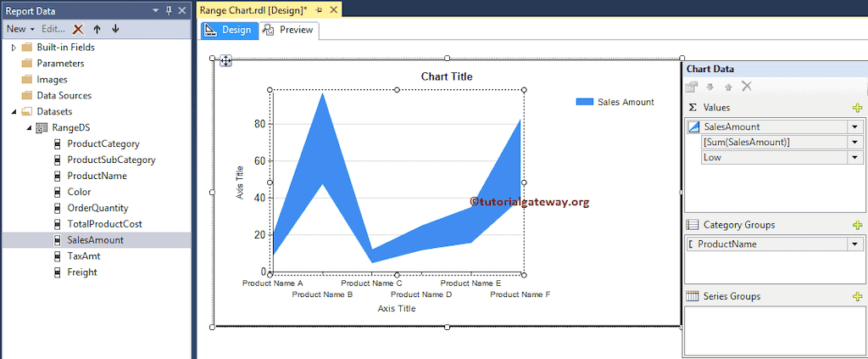Select the Sales Amount legend label
The height and width of the screenshot is (359, 868).
pos(626,102)
